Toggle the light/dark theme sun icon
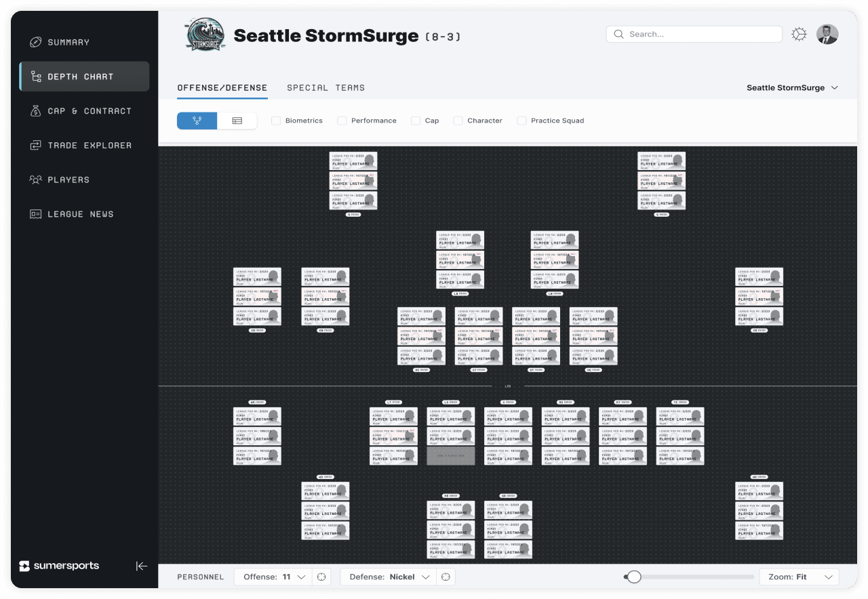 click(800, 35)
